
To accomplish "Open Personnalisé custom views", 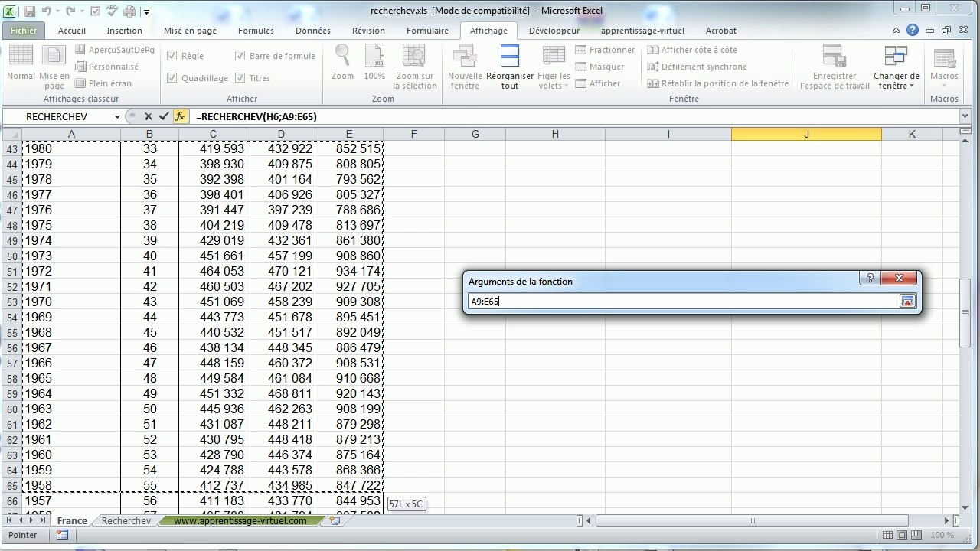I will (x=107, y=67).
